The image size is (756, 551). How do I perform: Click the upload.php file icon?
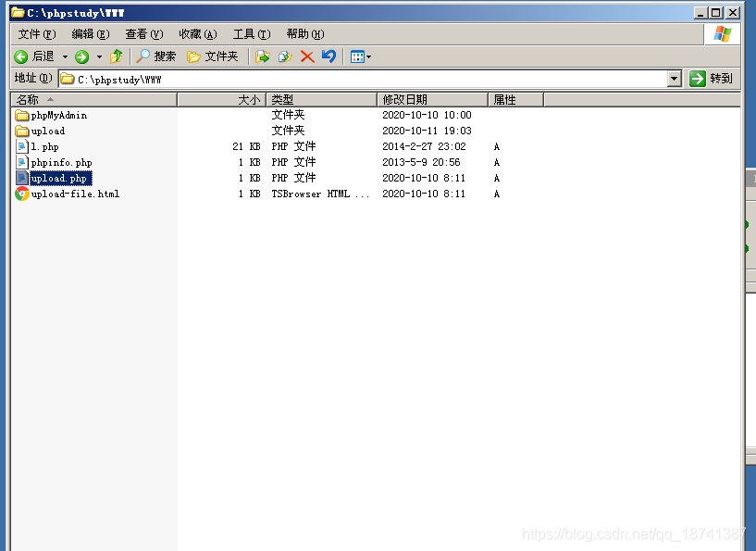point(21,178)
